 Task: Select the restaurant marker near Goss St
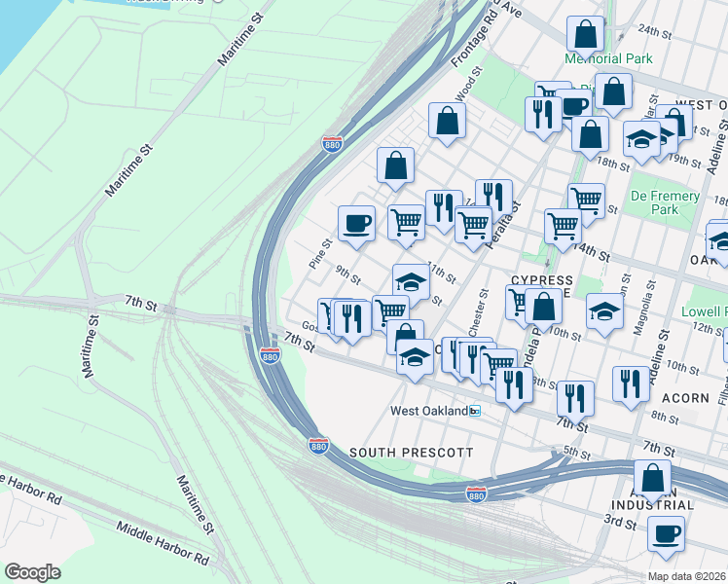tap(352, 321)
